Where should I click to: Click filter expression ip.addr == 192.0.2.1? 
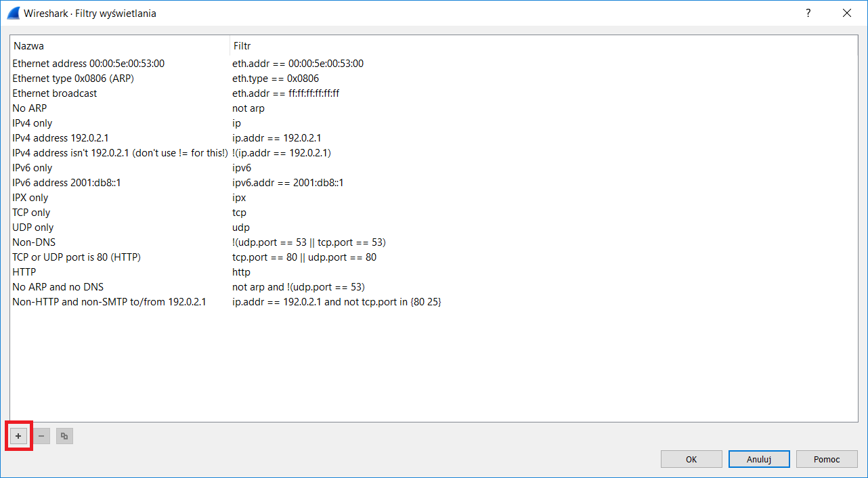click(x=277, y=138)
